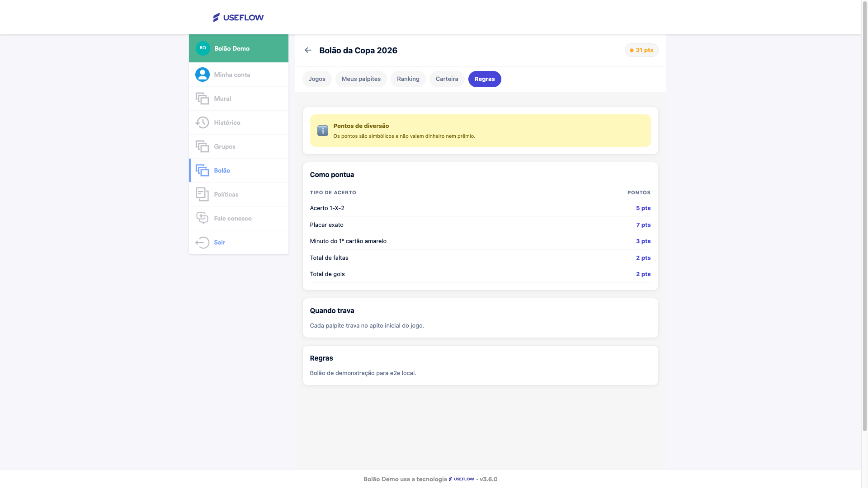Screen dimensions: 868x488
Task: Click the info icon in yellow notice
Action: pos(323,131)
